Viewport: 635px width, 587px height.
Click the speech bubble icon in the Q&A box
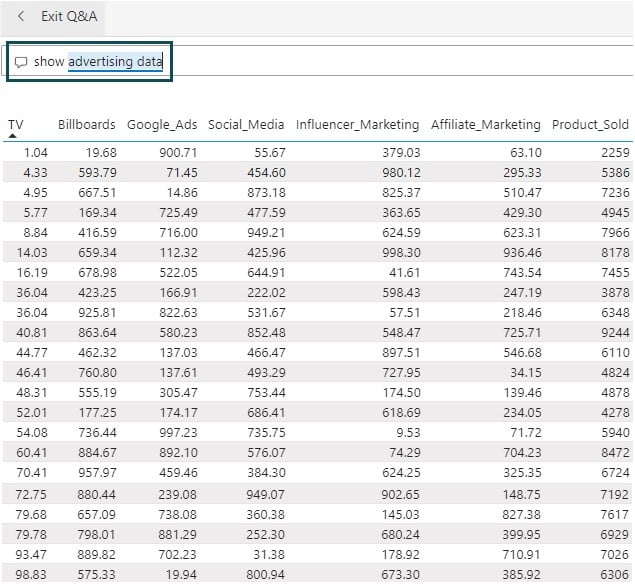pos(21,62)
